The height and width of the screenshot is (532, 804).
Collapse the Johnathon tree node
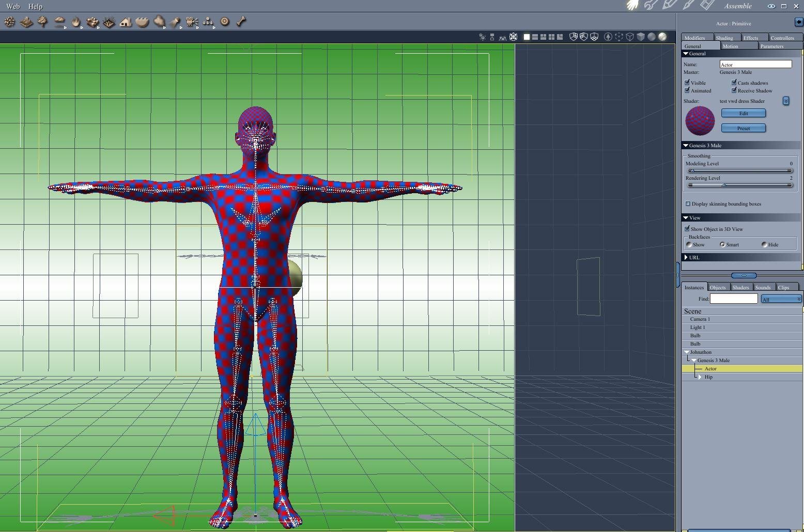[x=687, y=352]
